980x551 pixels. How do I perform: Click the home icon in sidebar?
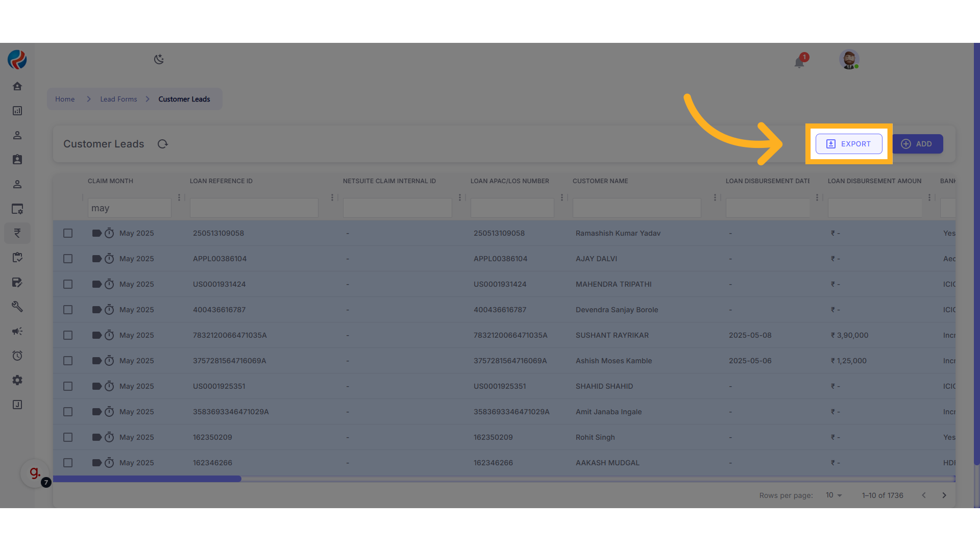17,86
